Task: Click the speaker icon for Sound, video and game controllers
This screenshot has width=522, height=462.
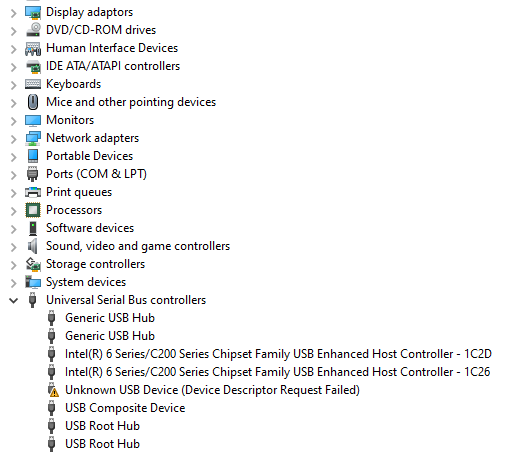Action: click(x=33, y=246)
